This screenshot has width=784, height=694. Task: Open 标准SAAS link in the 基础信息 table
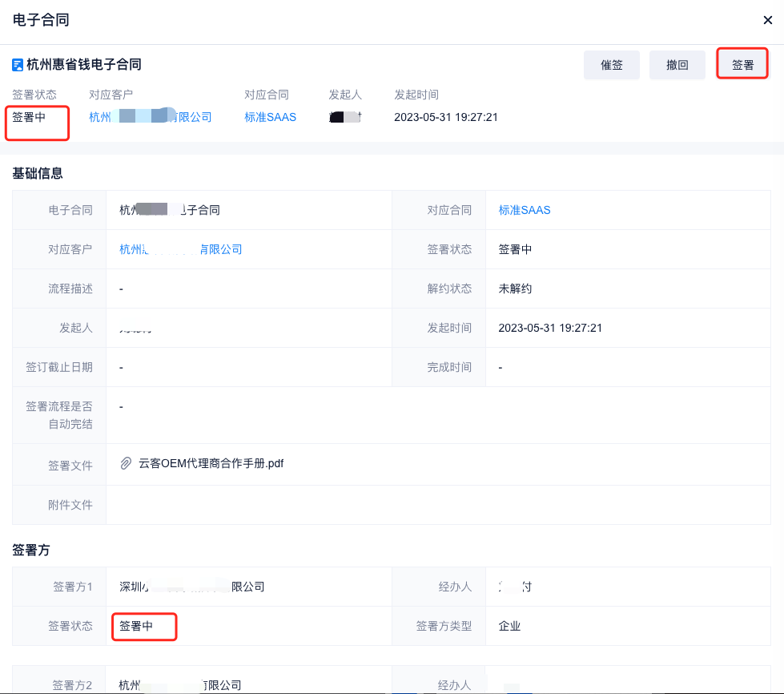click(525, 210)
